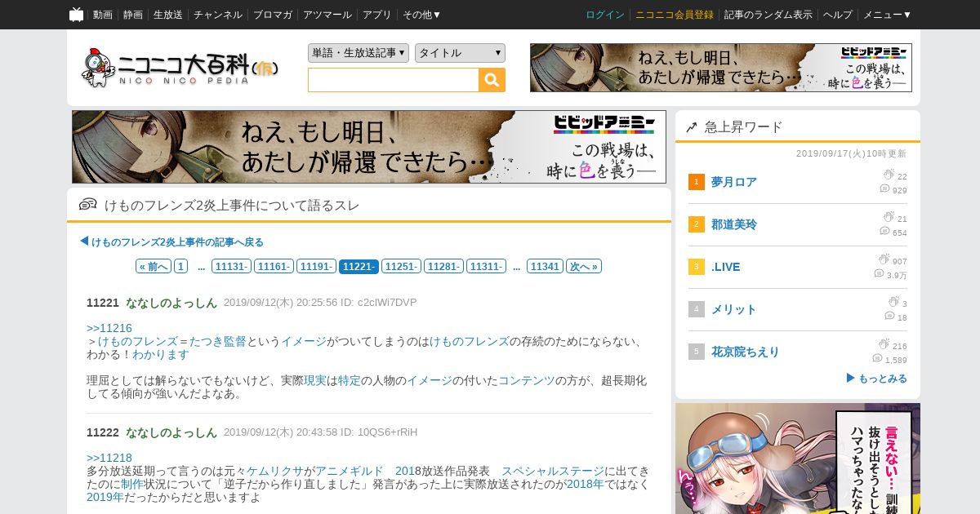Open ケムリクサ link in post 11222

click(x=275, y=471)
